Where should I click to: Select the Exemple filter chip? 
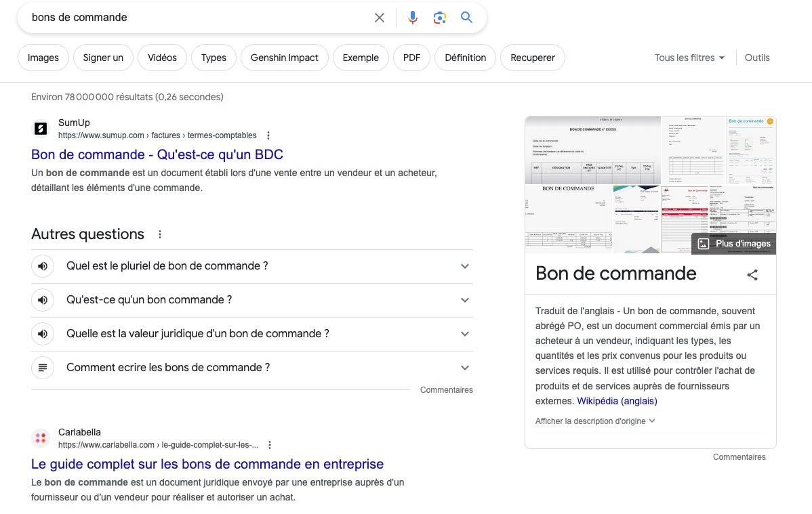pyautogui.click(x=361, y=58)
